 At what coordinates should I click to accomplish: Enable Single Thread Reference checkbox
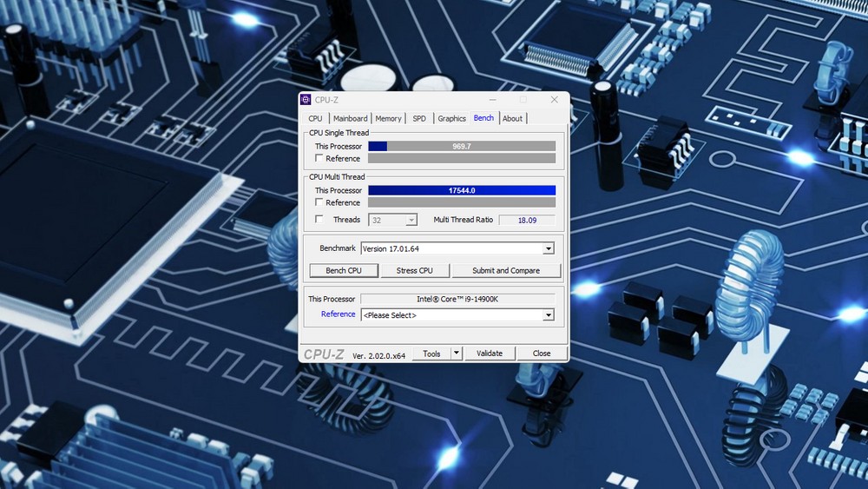319,158
